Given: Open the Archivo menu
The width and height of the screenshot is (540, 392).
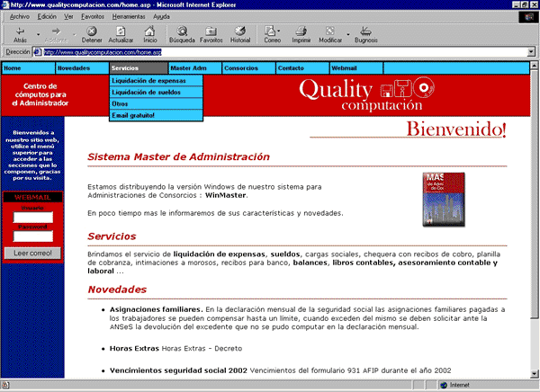Looking at the screenshot, I should 19,16.
